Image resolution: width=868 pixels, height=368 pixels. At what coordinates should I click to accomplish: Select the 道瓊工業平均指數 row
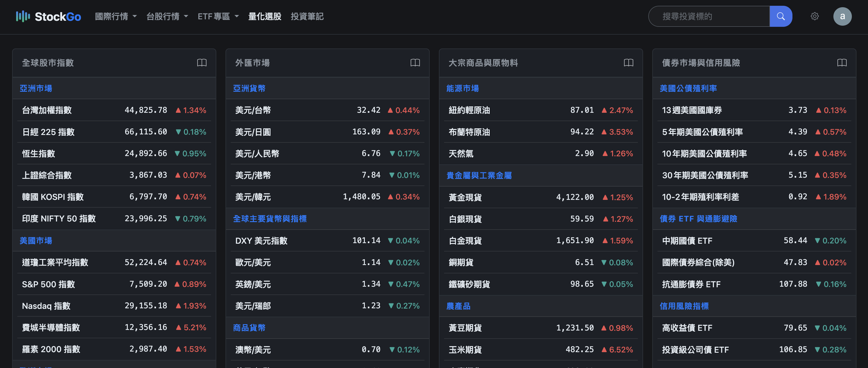point(114,262)
